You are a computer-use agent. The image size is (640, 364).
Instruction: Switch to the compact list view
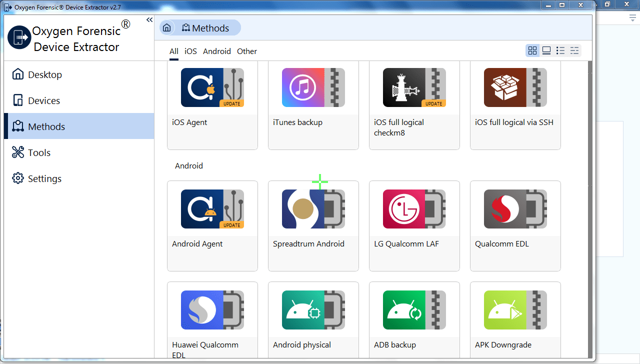click(574, 50)
